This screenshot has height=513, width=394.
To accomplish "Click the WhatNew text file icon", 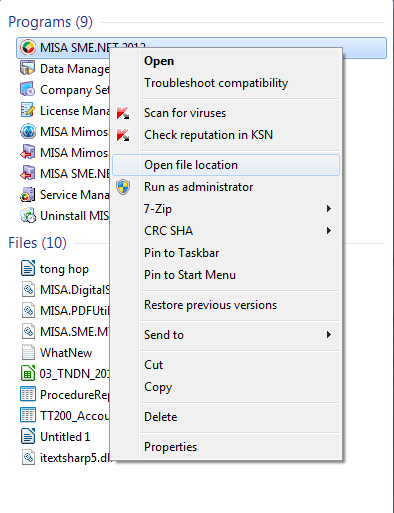I will [28, 353].
